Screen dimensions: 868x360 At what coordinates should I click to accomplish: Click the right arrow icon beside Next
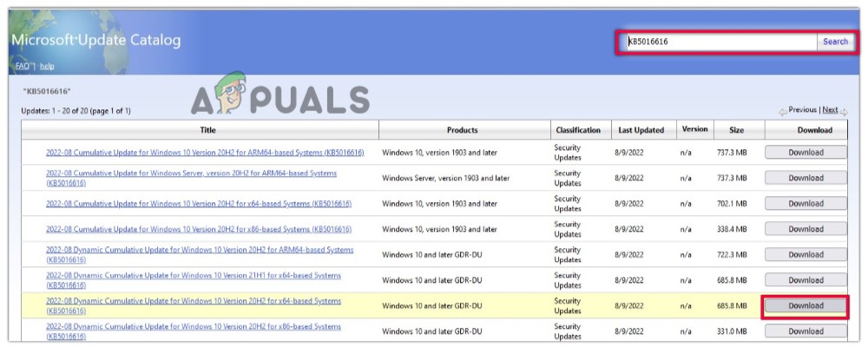click(844, 111)
